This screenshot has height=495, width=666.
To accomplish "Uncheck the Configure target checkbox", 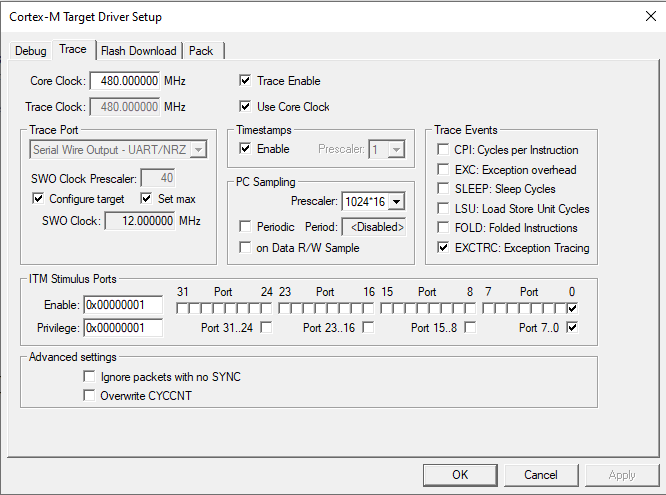I will (38, 198).
